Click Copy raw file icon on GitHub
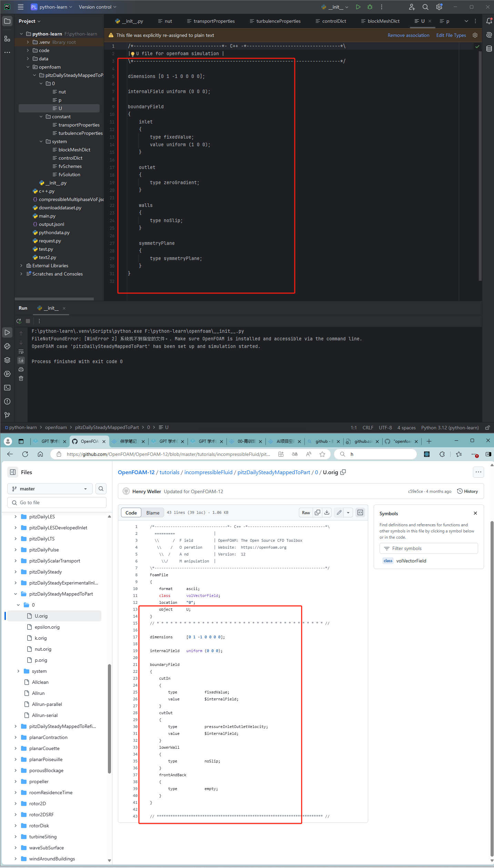 click(317, 512)
